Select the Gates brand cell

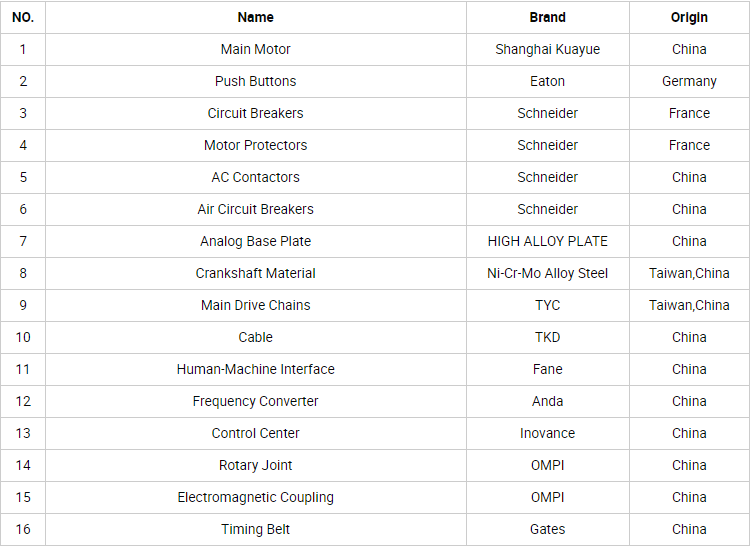pyautogui.click(x=547, y=530)
